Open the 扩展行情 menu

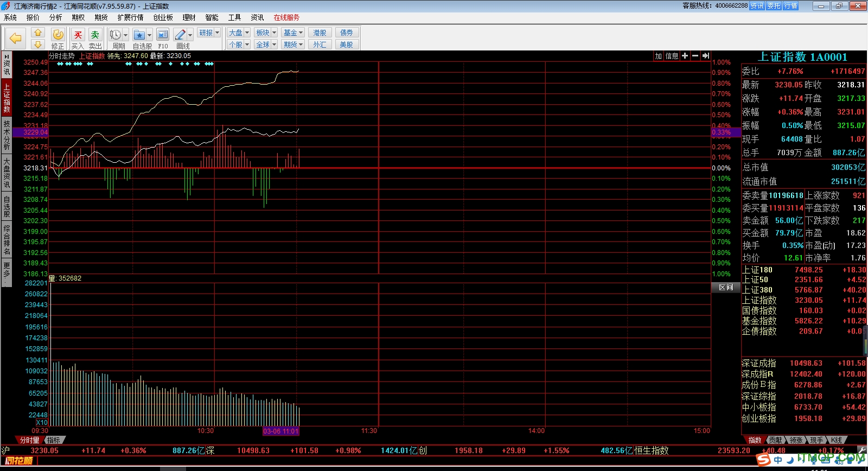(130, 17)
